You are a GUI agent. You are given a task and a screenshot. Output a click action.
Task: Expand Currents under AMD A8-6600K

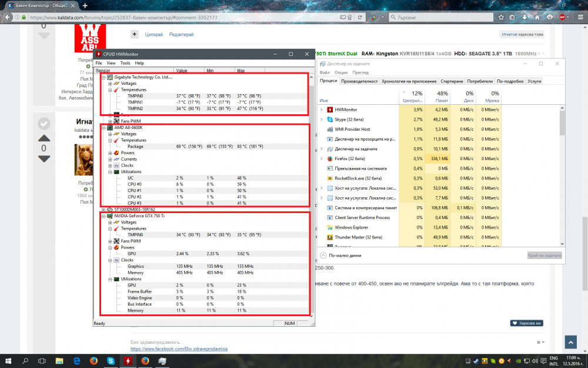110,159
